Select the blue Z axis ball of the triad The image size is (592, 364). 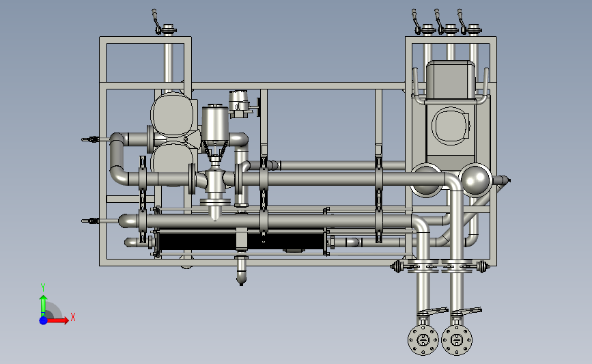coord(44,320)
